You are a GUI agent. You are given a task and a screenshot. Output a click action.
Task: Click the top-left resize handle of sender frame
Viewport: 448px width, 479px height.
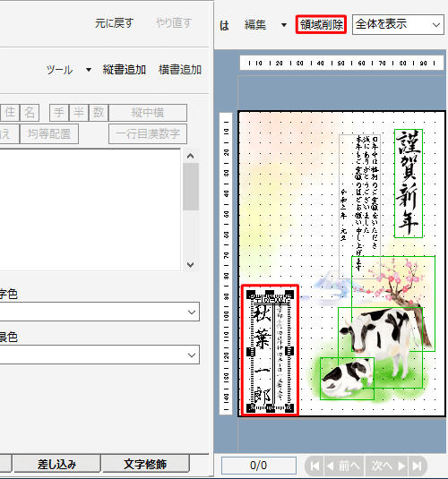pyautogui.click(x=251, y=295)
